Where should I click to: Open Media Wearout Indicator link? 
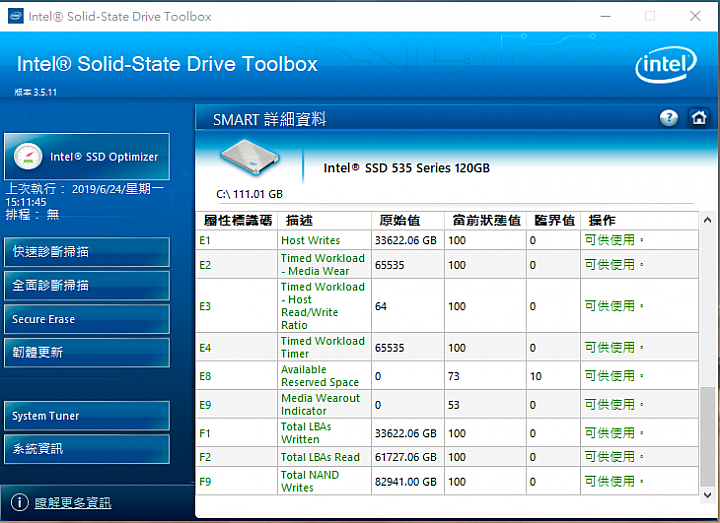coord(320,404)
